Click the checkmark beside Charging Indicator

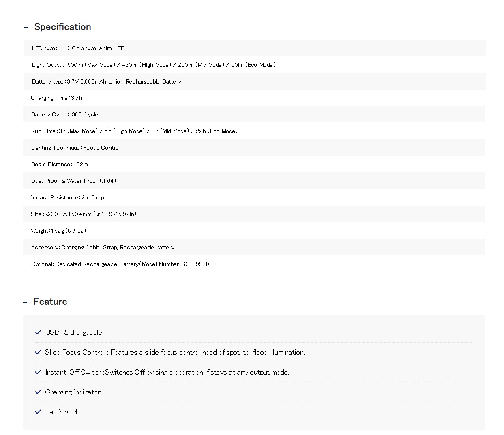pyautogui.click(x=38, y=392)
